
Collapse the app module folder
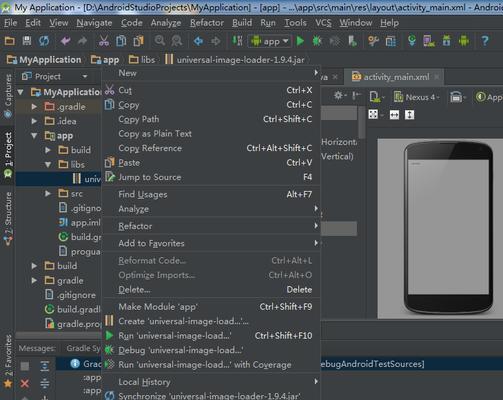34,136
